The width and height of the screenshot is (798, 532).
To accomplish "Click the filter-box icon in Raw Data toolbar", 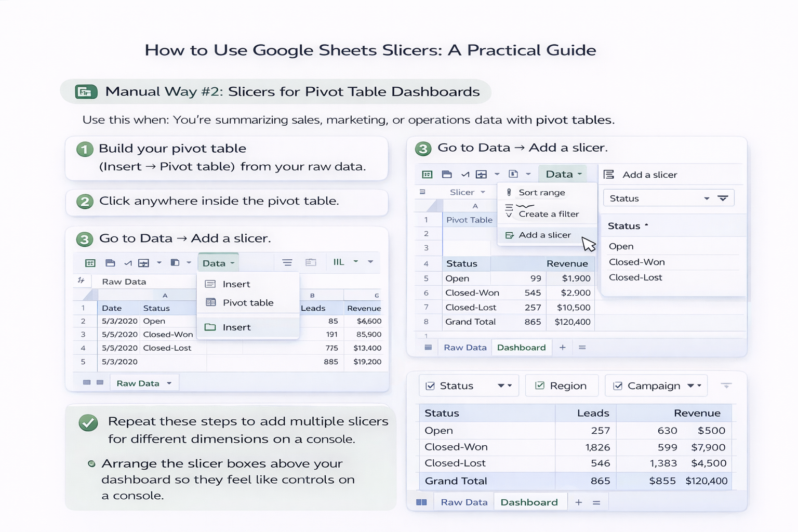I will [144, 263].
